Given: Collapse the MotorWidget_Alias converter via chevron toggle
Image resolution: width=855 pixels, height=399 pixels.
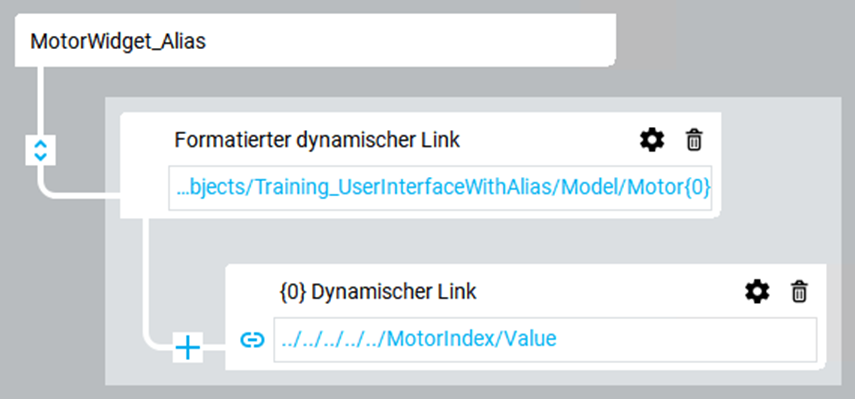Looking at the screenshot, I should 41,150.
